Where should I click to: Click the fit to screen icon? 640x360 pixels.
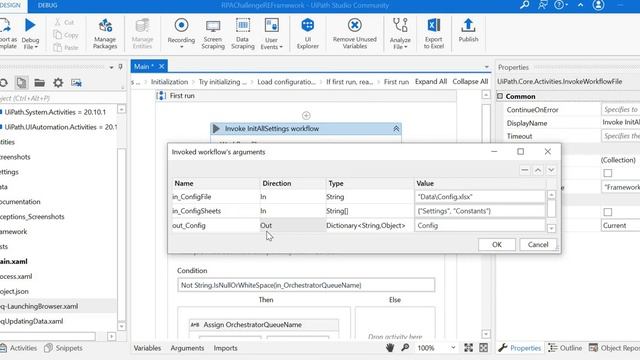pyautogui.click(x=468, y=348)
